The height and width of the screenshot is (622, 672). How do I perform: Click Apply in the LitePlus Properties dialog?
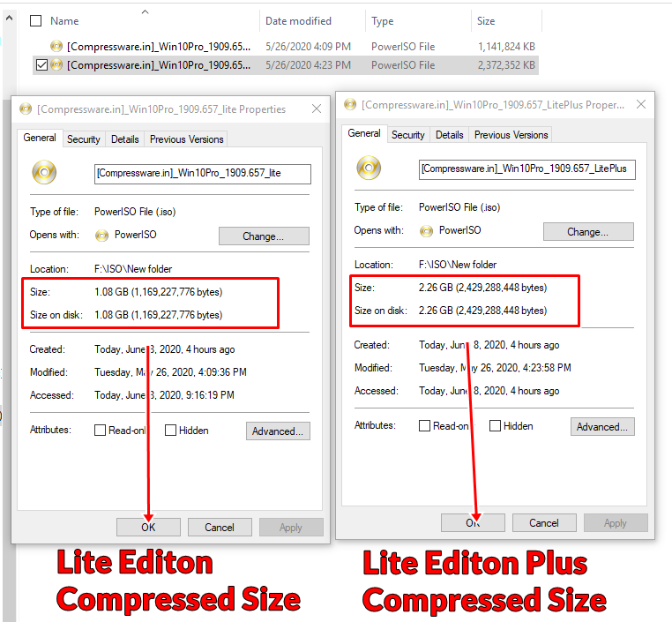tap(616, 523)
